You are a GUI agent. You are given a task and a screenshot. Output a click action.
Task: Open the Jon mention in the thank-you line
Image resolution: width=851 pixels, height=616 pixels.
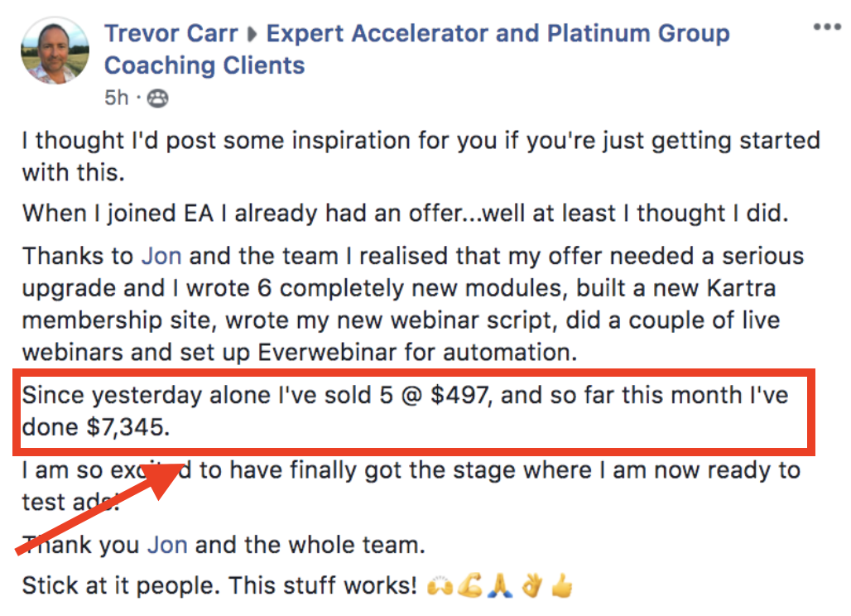pyautogui.click(x=167, y=544)
